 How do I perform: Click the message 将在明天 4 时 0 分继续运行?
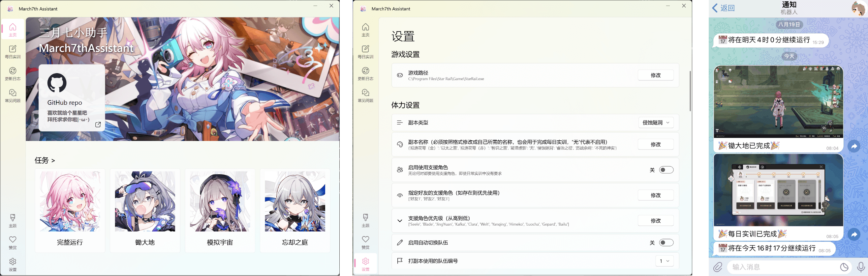[771, 41]
